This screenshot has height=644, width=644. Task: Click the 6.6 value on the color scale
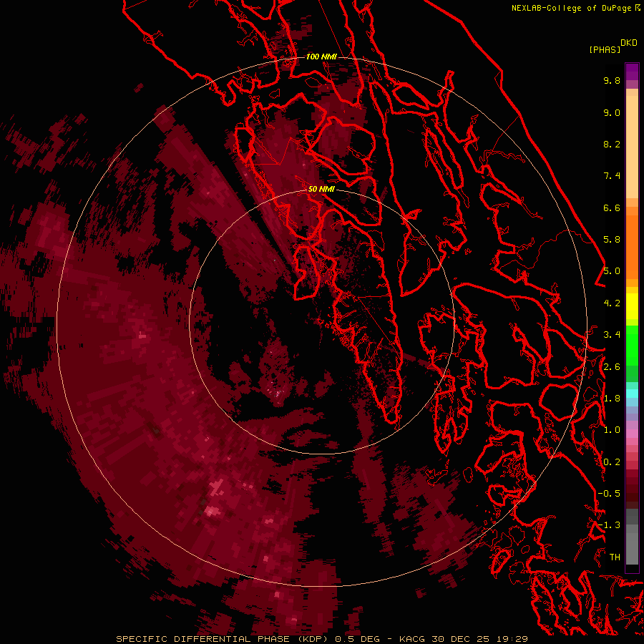pyautogui.click(x=612, y=208)
